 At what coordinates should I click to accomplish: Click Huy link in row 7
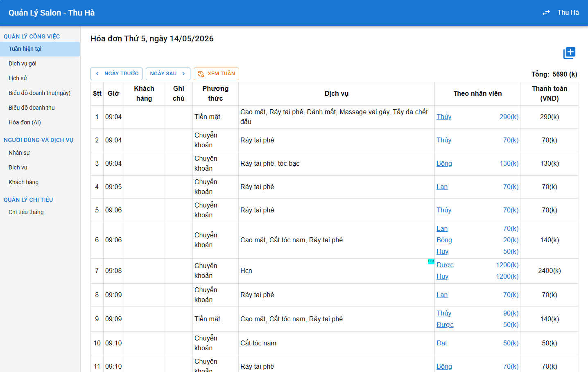pos(442,276)
